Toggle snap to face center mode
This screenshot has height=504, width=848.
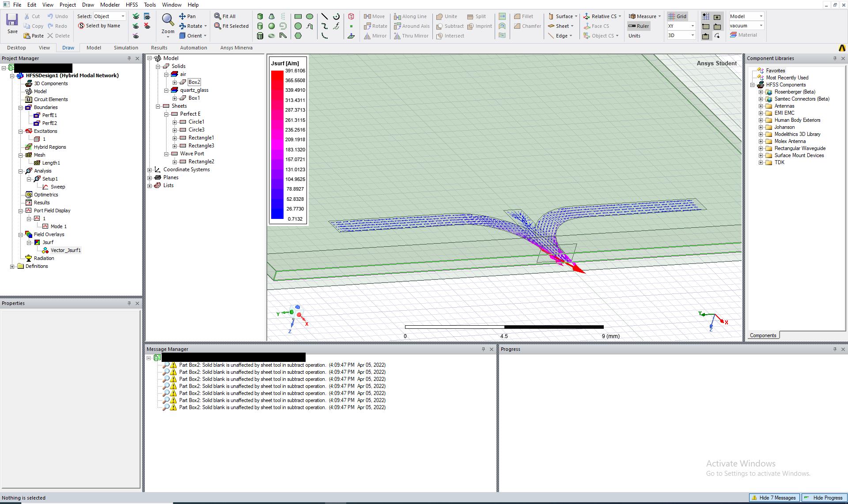(717, 16)
